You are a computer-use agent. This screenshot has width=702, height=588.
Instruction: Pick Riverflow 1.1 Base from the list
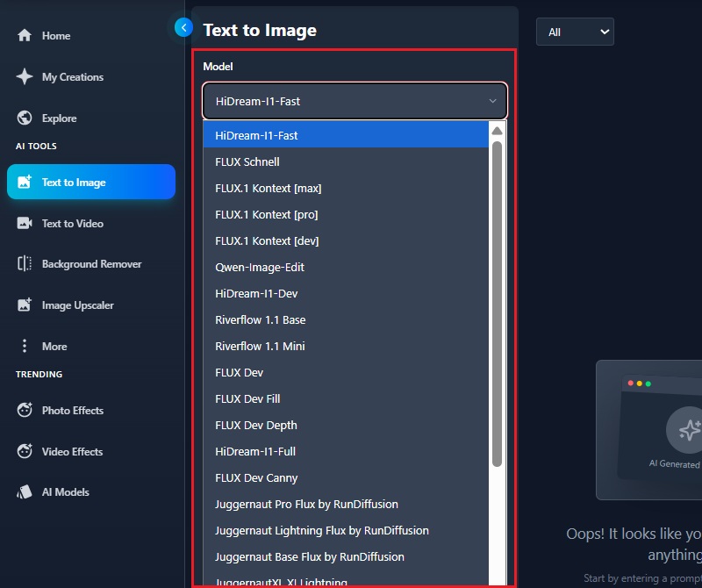pos(346,319)
